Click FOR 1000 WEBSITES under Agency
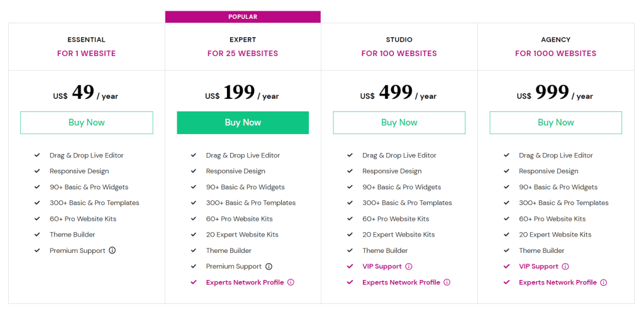644x309 pixels. click(x=556, y=53)
